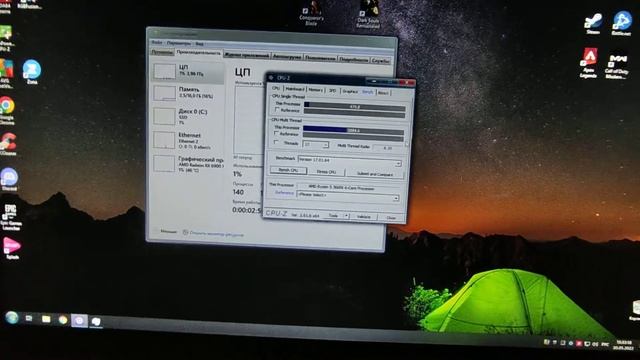Open the pink Splash player desktop icon
Image resolution: width=640 pixels, height=360 pixels.
(x=12, y=248)
